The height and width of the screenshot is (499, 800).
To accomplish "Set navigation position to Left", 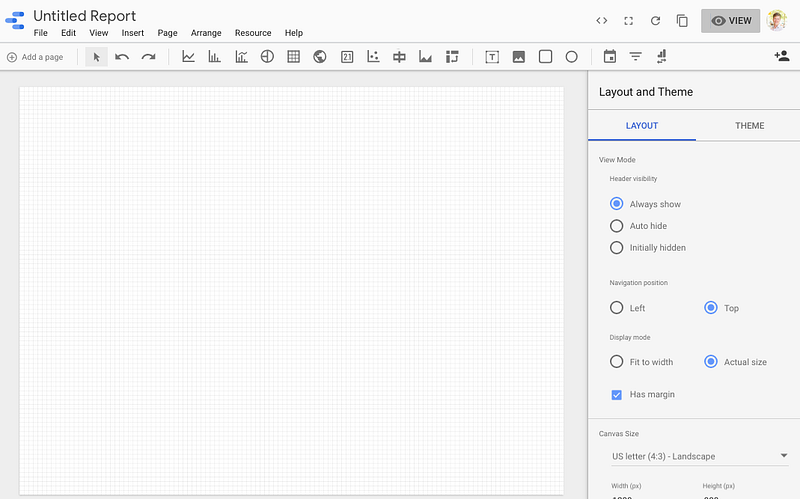I will (x=617, y=308).
